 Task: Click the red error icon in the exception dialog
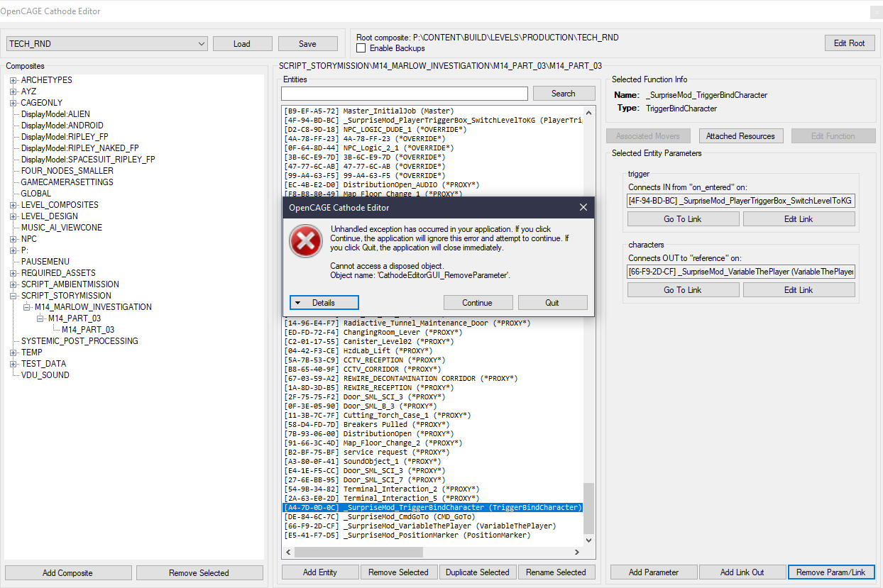(305, 241)
